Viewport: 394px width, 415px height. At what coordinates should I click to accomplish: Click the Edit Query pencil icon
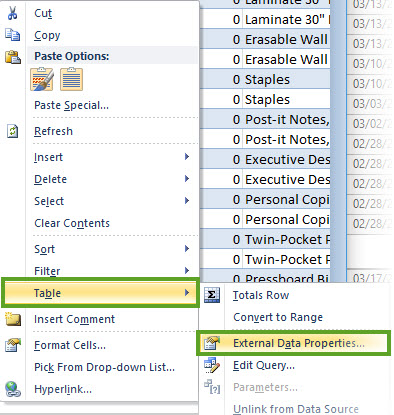click(x=212, y=365)
